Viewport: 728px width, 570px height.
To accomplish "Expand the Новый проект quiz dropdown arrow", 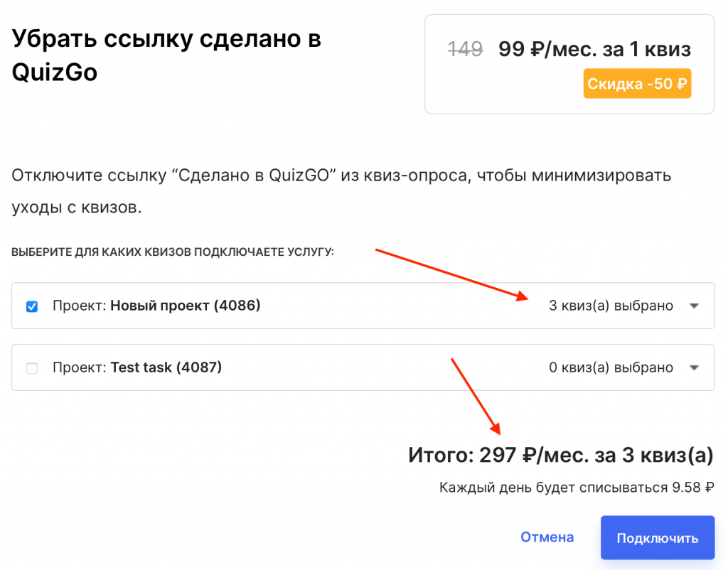I will pos(695,306).
